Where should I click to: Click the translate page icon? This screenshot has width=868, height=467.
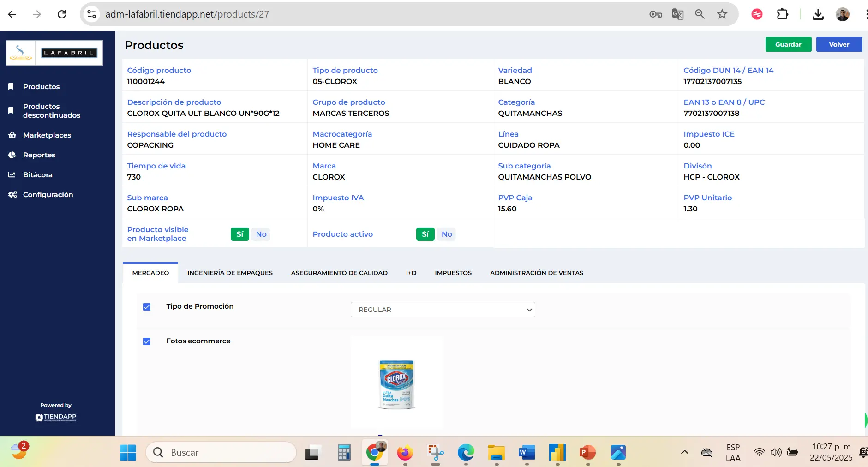click(678, 14)
